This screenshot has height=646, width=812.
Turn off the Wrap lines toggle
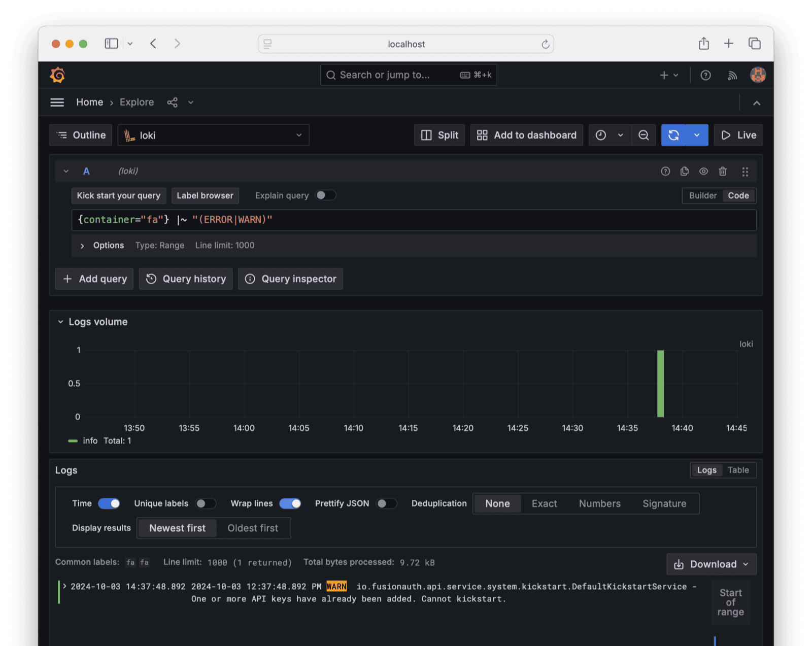290,503
